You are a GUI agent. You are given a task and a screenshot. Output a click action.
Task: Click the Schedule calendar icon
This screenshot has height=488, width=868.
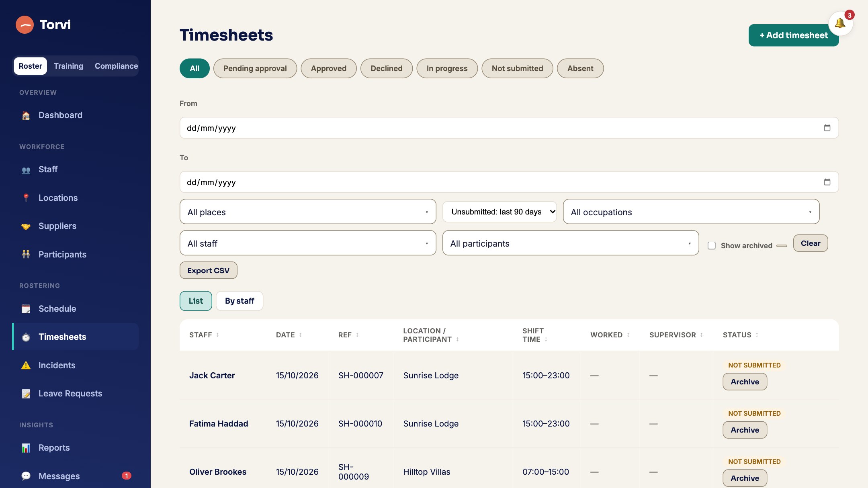26,309
